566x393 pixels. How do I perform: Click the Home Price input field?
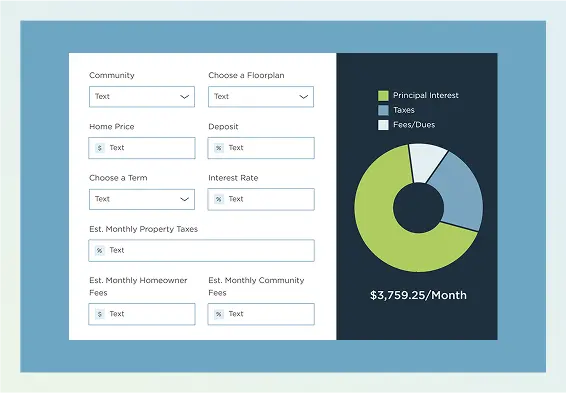(x=142, y=148)
